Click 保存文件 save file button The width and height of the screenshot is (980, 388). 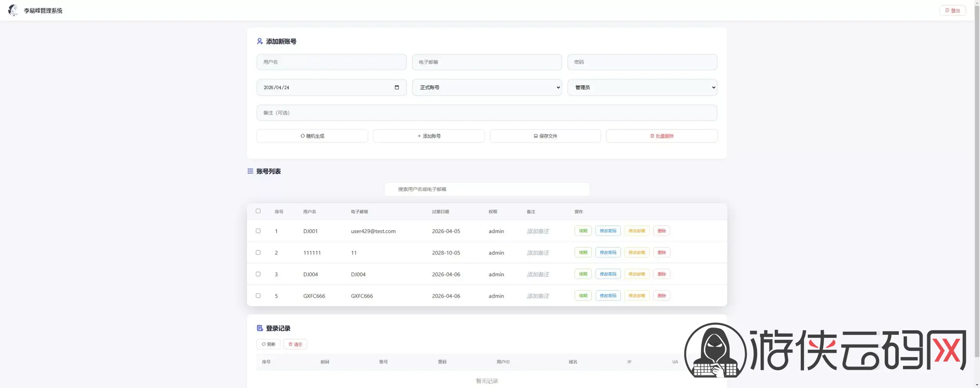[x=545, y=136]
